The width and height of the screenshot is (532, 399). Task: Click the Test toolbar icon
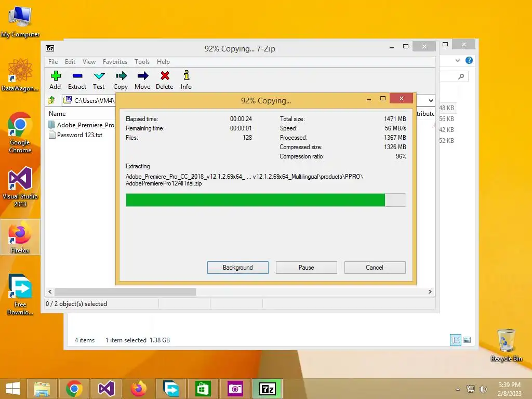pyautogui.click(x=99, y=80)
